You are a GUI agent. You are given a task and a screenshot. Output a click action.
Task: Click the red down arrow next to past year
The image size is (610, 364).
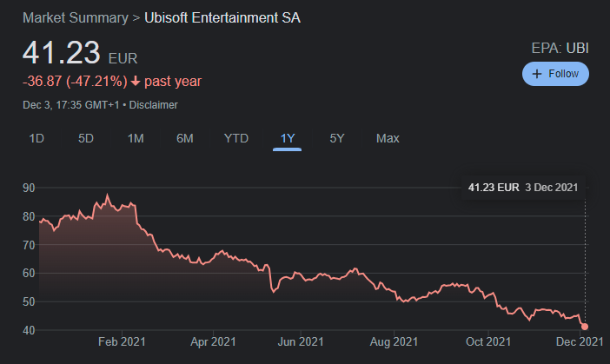[x=136, y=82]
